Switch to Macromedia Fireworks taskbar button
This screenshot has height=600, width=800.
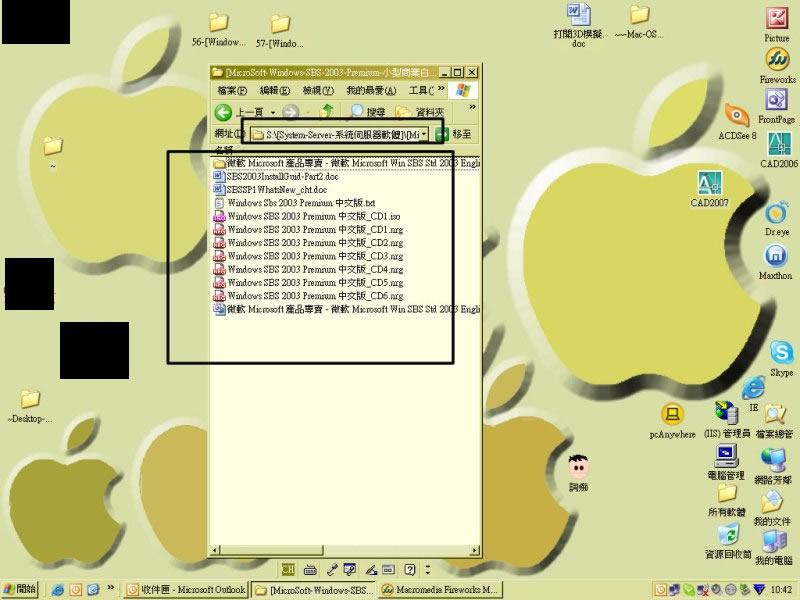(x=441, y=590)
